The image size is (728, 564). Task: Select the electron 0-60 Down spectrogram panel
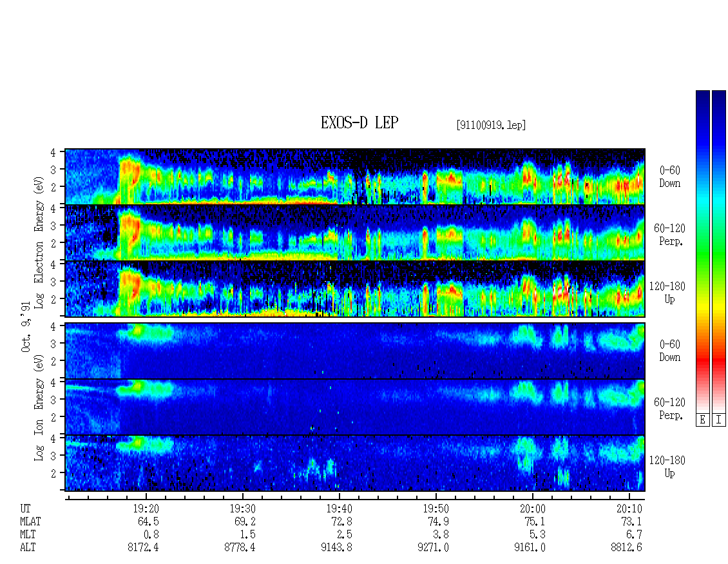coord(355,177)
